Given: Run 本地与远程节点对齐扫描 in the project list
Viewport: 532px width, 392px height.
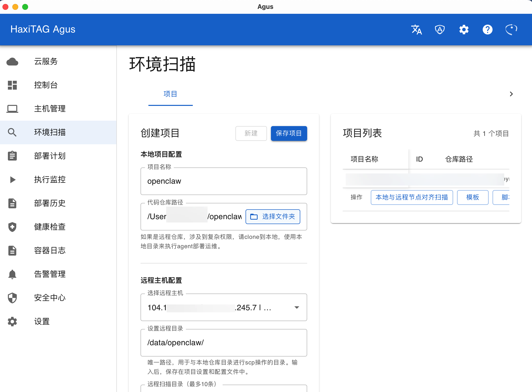Looking at the screenshot, I should point(412,197).
